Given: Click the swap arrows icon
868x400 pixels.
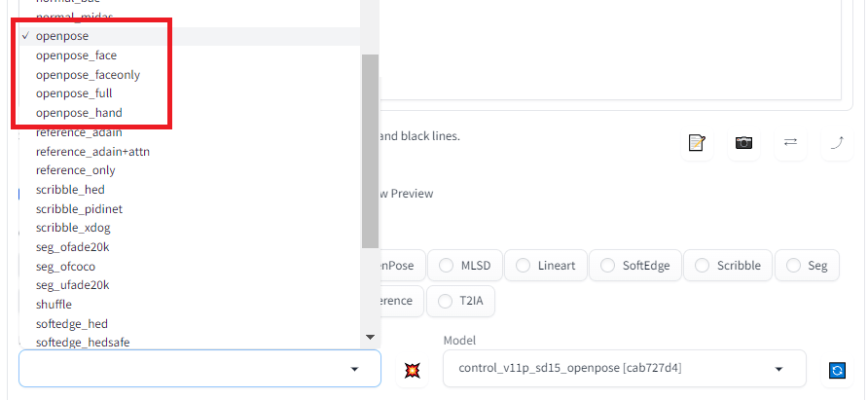Looking at the screenshot, I should [x=790, y=143].
